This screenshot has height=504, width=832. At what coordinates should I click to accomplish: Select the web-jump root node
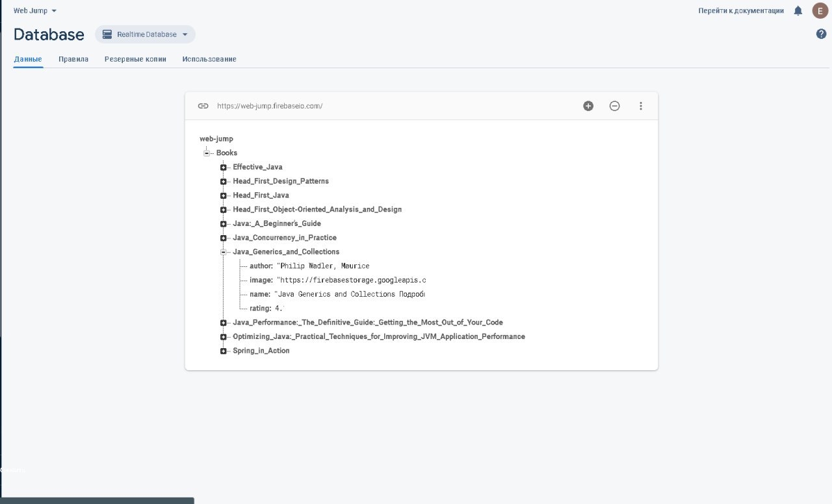[x=216, y=138]
